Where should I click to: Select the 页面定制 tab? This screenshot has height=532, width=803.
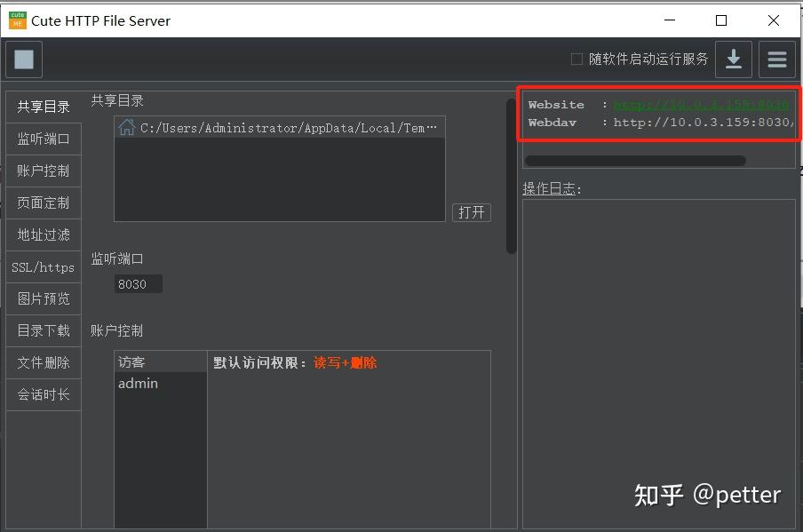point(43,202)
